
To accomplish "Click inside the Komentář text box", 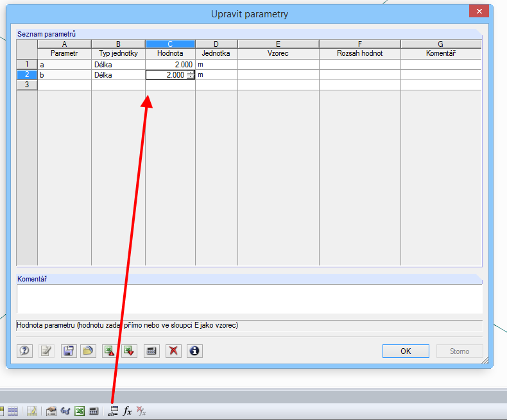I will coord(249,299).
